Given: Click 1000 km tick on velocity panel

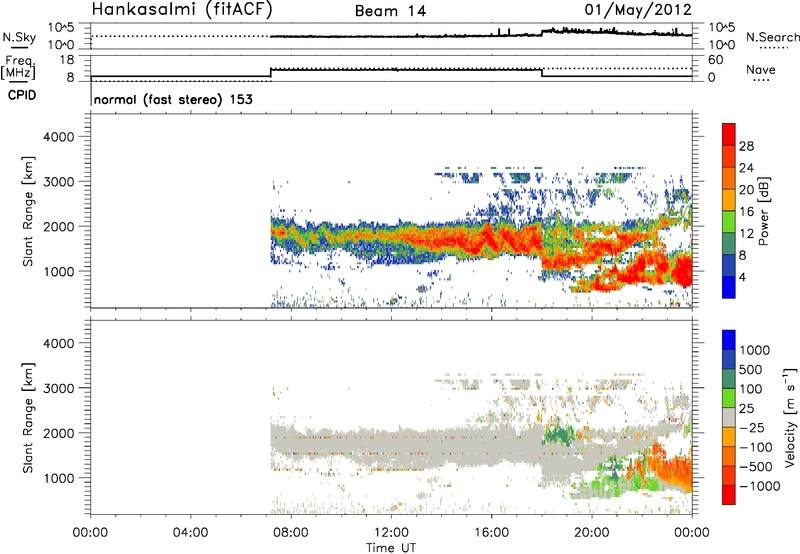Looking at the screenshot, I should (x=58, y=478).
